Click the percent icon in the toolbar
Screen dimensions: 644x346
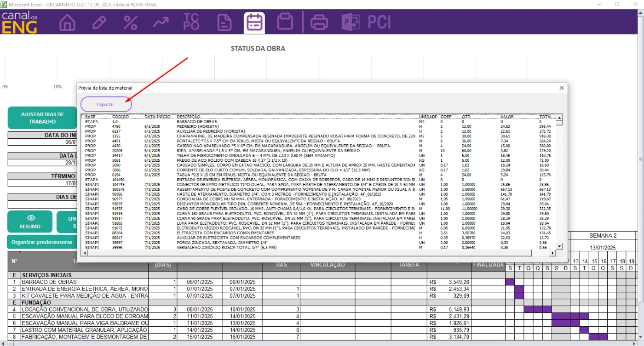131,22
